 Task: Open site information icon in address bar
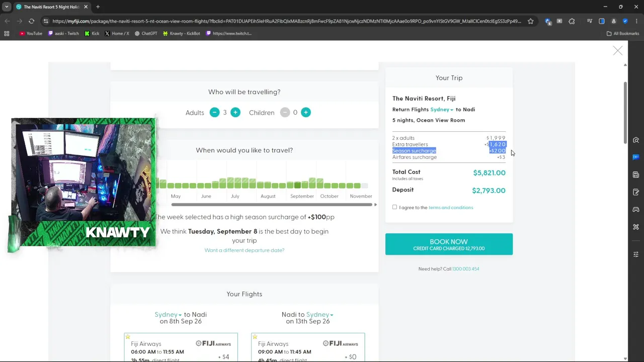click(x=46, y=21)
